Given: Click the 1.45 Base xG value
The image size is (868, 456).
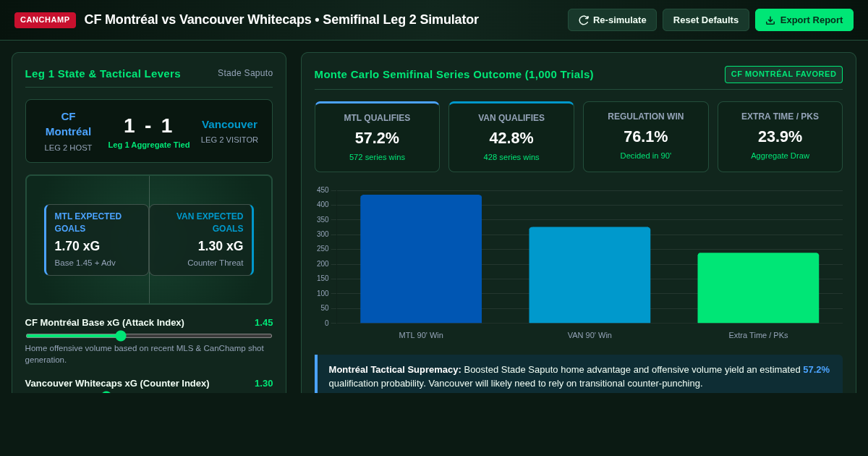Looking at the screenshot, I should [263, 322].
